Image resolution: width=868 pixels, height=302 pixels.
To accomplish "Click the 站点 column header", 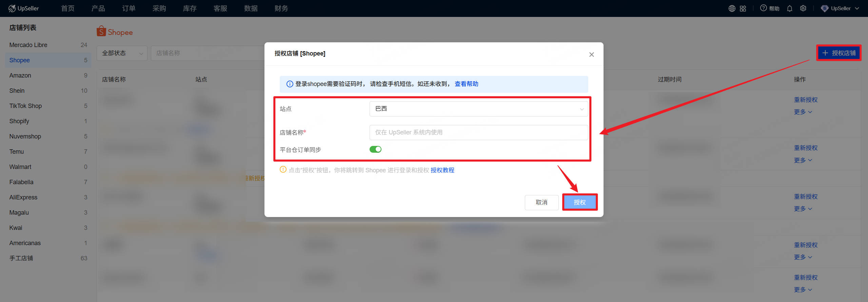I will (x=201, y=80).
